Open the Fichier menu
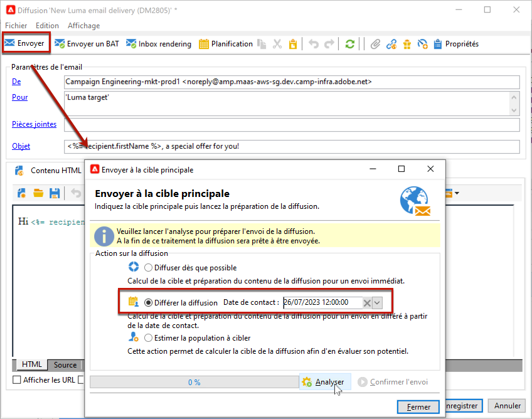The height and width of the screenshot is (419, 532). click(x=16, y=26)
